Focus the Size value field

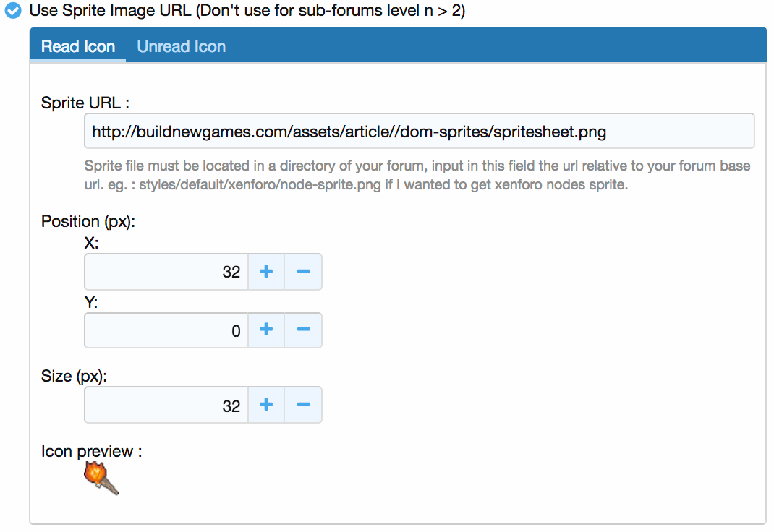click(166, 406)
